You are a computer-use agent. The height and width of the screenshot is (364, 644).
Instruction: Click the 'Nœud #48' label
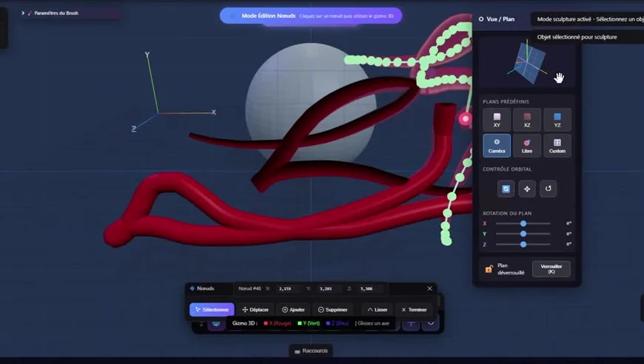tap(249, 289)
